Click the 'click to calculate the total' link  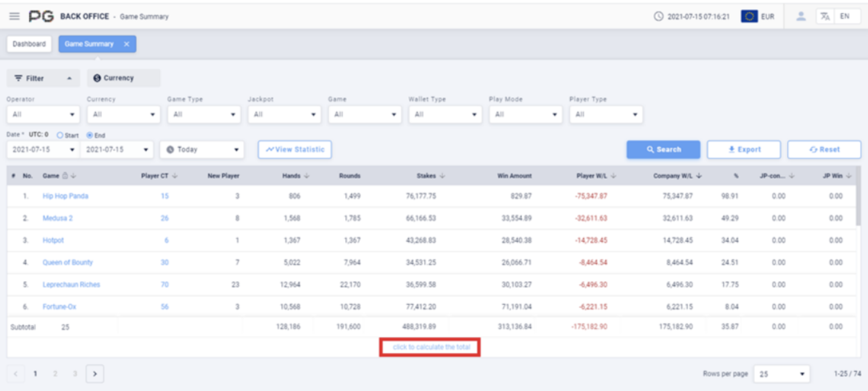click(x=430, y=347)
